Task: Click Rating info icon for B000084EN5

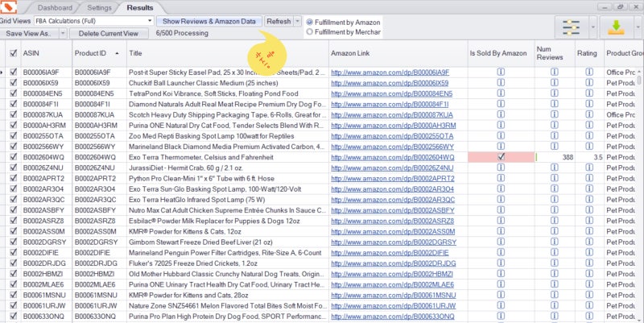Action: [x=589, y=93]
